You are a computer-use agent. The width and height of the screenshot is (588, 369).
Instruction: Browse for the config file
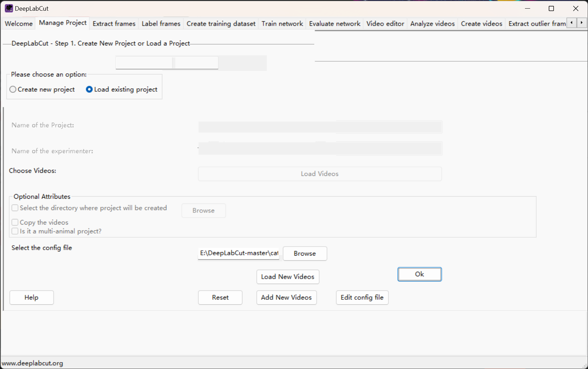coord(305,253)
